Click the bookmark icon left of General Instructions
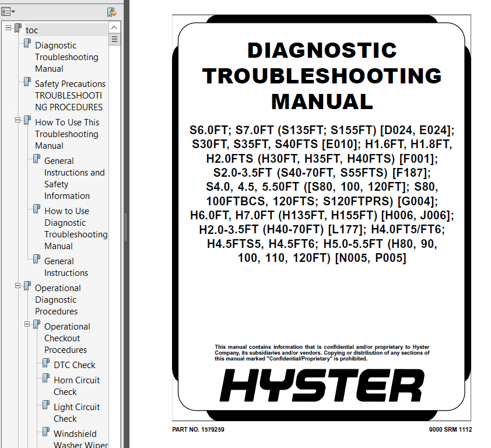 click(37, 259)
